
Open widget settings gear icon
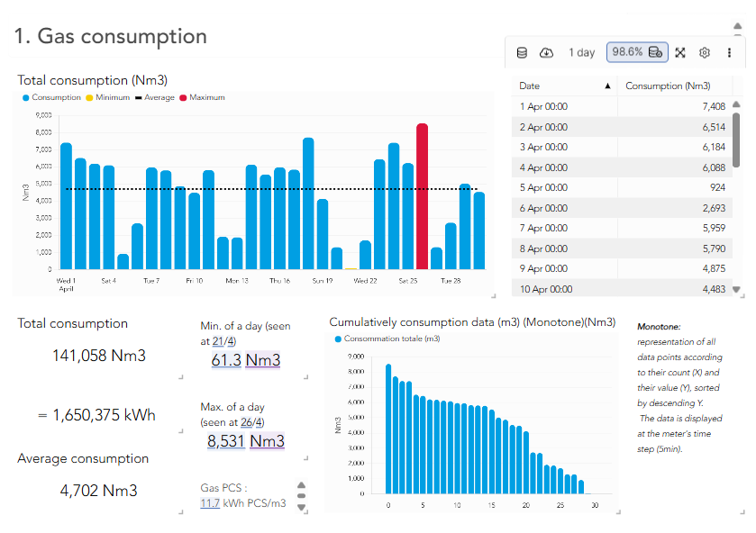tap(705, 52)
